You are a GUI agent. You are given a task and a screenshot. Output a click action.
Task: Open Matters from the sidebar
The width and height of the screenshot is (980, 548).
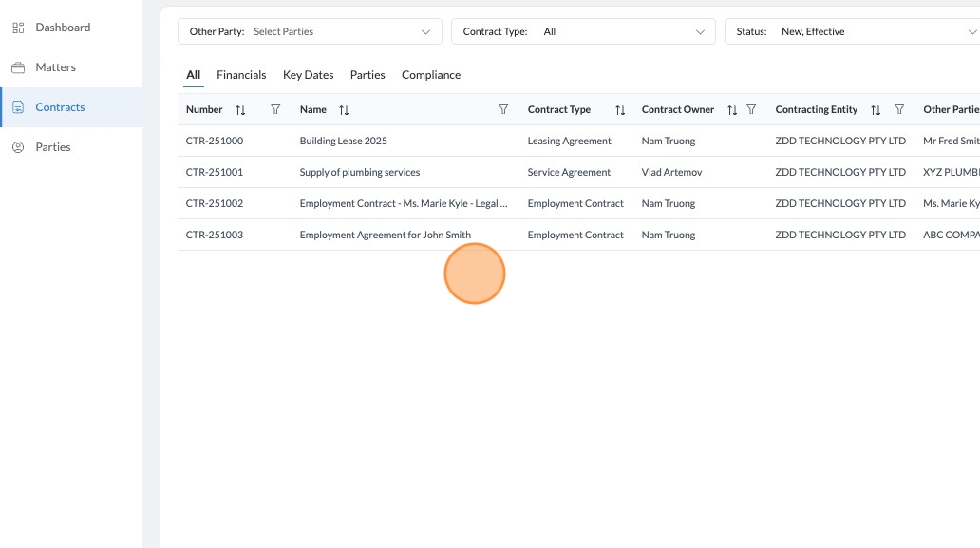click(x=55, y=67)
